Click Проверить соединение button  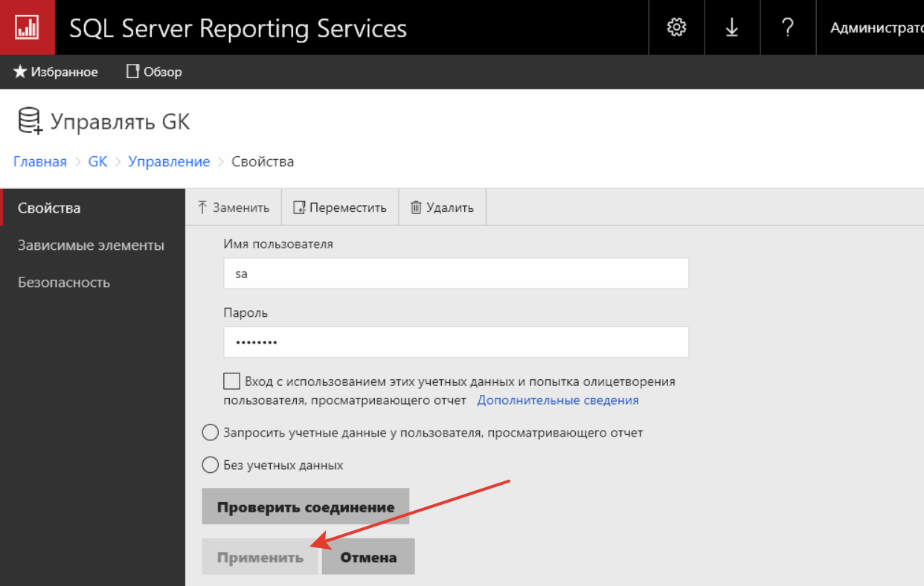coord(306,507)
